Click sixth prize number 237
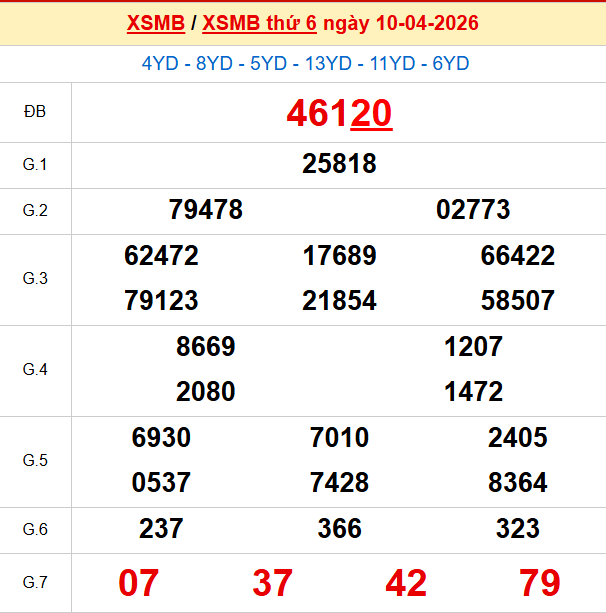The width and height of the screenshot is (606, 613). click(161, 529)
